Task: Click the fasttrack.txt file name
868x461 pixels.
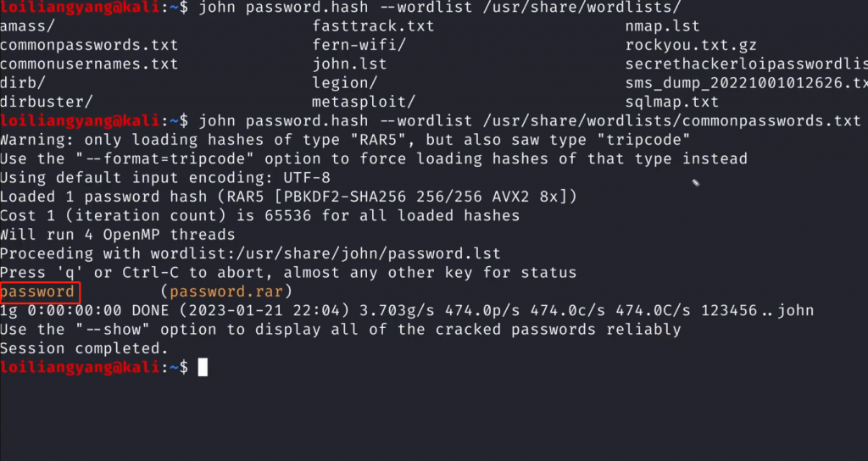Action: pos(373,26)
